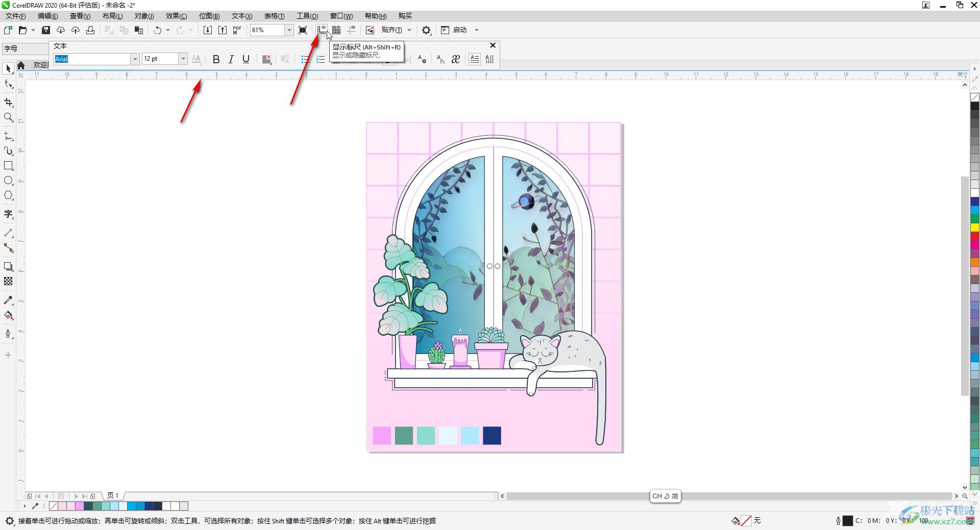Select the Drop Shadow tool

point(8,266)
